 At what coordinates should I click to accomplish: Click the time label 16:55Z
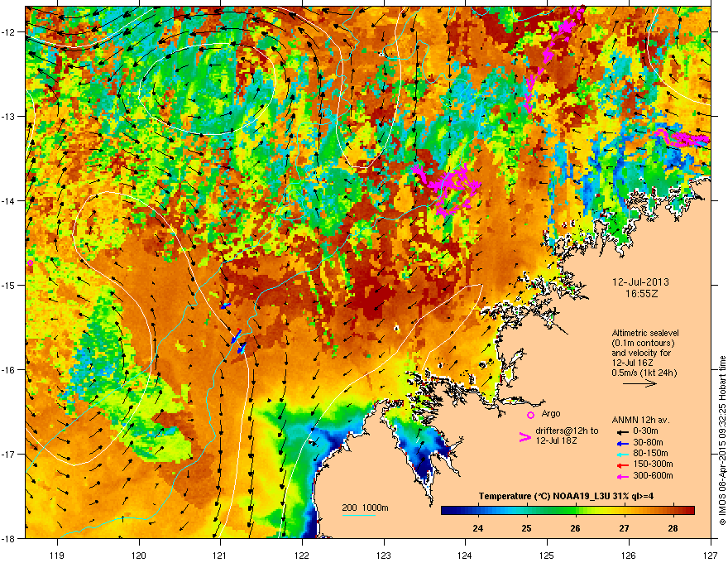tap(641, 294)
